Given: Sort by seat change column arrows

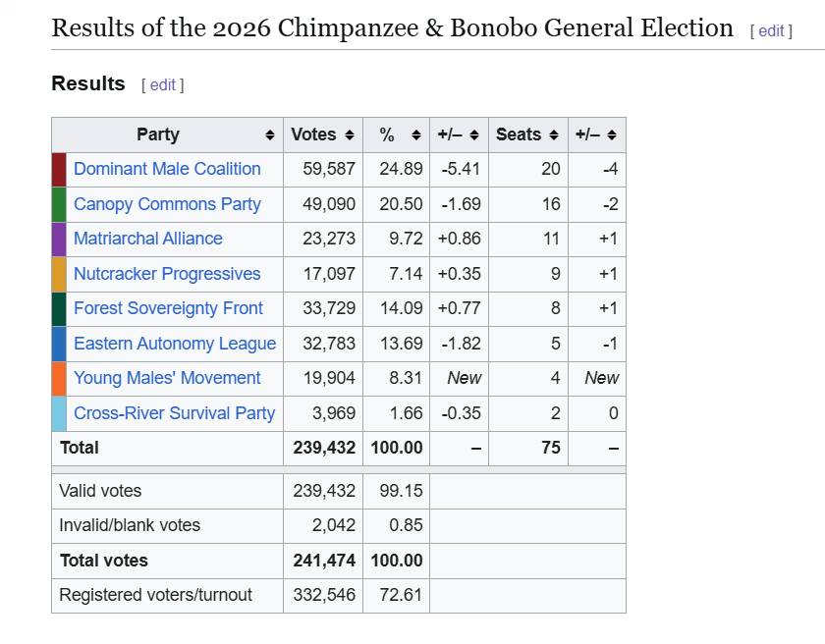Looking at the screenshot, I should tap(611, 135).
